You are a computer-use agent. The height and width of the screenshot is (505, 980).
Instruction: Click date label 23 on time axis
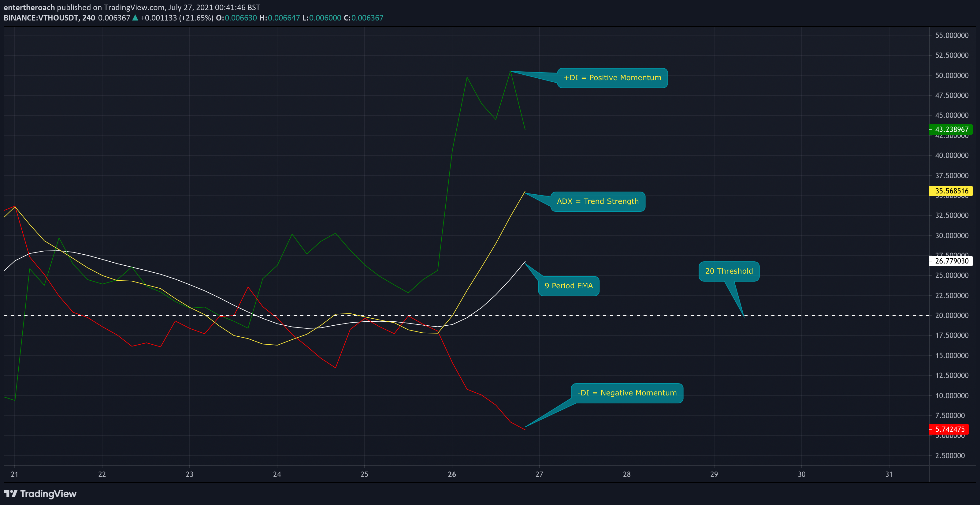(x=189, y=474)
